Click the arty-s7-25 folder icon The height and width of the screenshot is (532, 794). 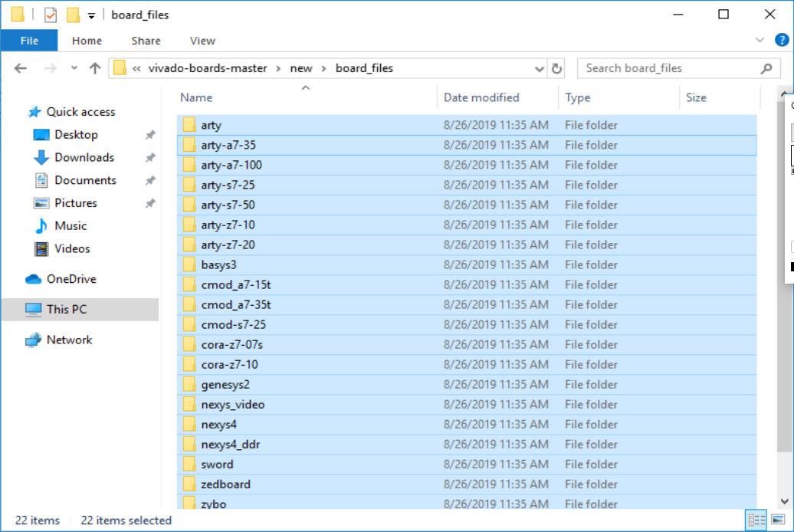coord(189,185)
